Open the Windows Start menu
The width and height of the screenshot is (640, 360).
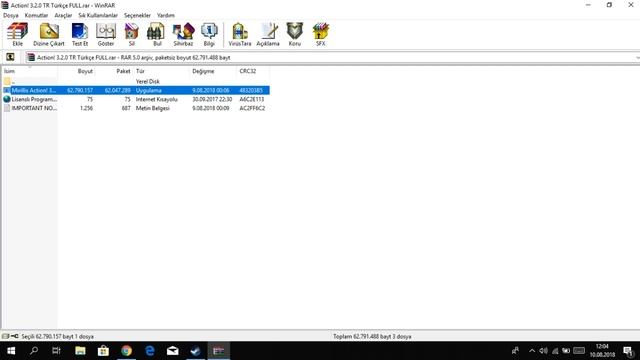[11, 351]
